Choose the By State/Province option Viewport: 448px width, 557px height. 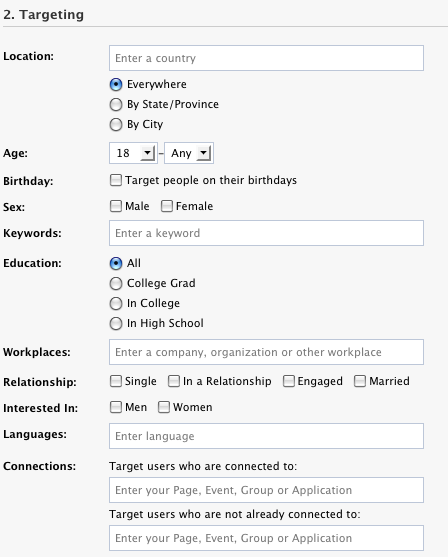pos(116,104)
